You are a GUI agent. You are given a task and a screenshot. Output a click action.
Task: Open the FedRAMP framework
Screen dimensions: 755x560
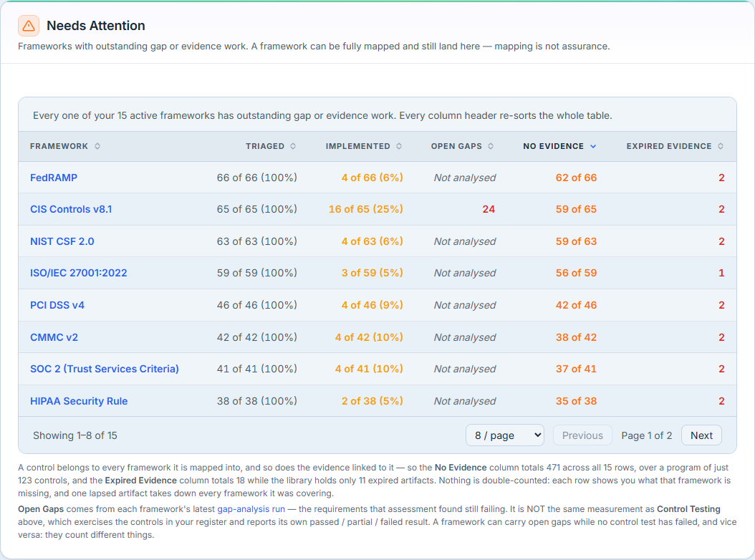click(54, 178)
